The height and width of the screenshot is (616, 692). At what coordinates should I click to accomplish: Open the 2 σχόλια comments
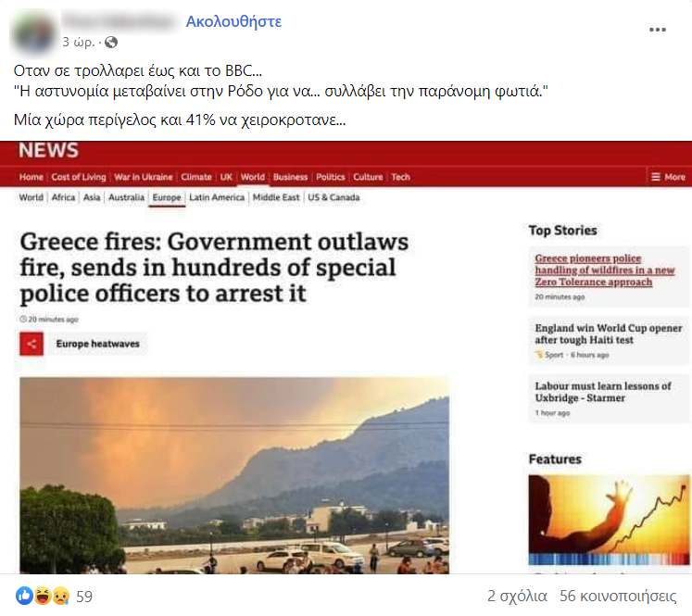[x=517, y=597]
